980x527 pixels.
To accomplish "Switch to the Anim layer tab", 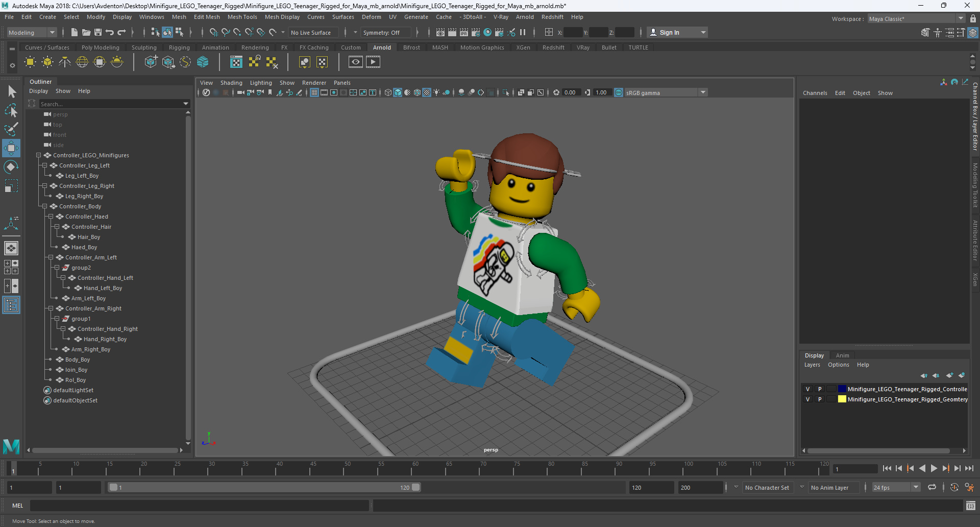I will coord(843,355).
